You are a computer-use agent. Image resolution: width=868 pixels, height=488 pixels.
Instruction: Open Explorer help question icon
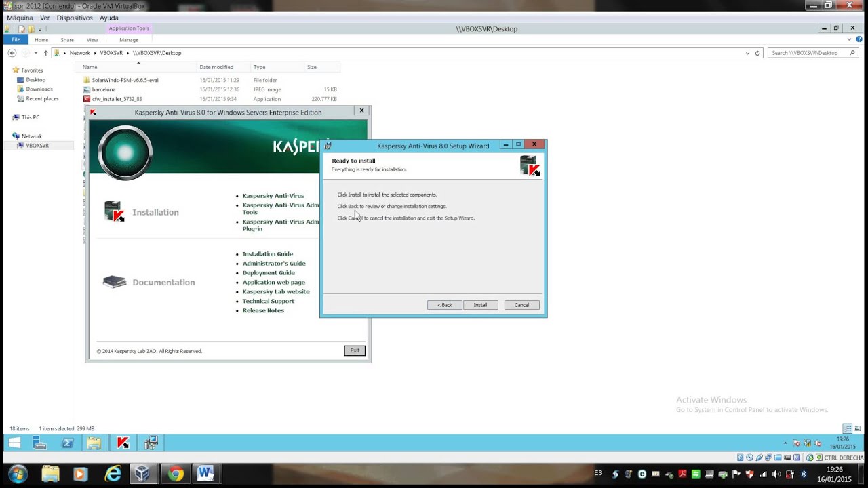(858, 40)
